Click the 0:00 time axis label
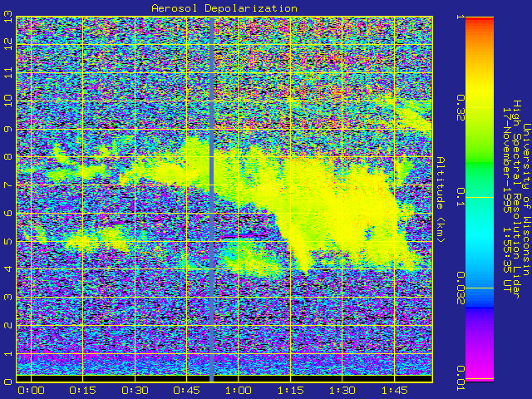 [x=31, y=391]
